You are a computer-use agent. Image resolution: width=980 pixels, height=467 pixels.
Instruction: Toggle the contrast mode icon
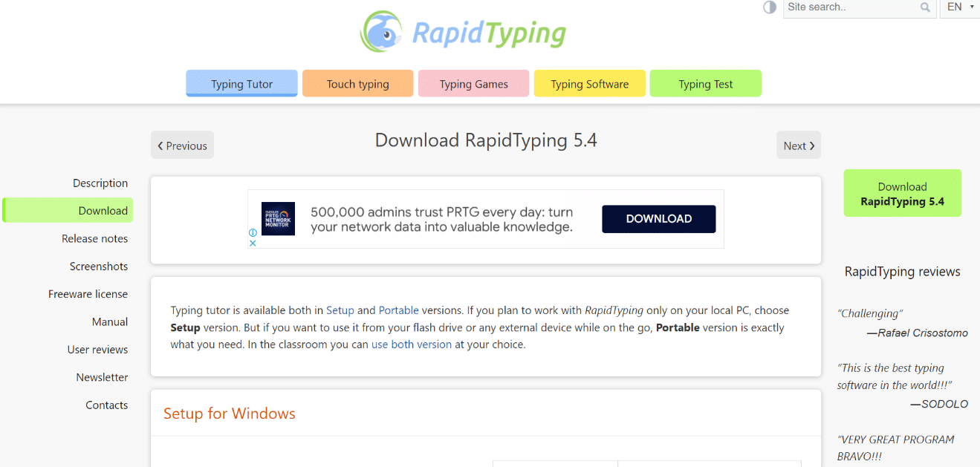(770, 7)
